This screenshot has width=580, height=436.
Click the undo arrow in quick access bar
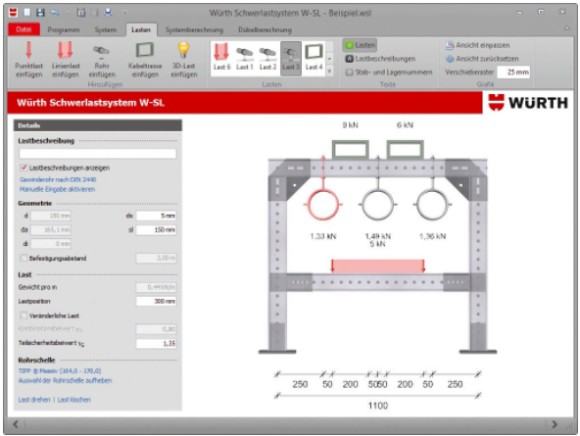(x=55, y=13)
